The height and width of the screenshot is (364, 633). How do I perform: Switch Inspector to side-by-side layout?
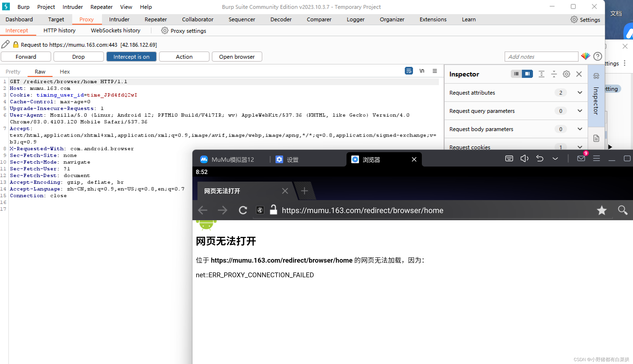(527, 74)
